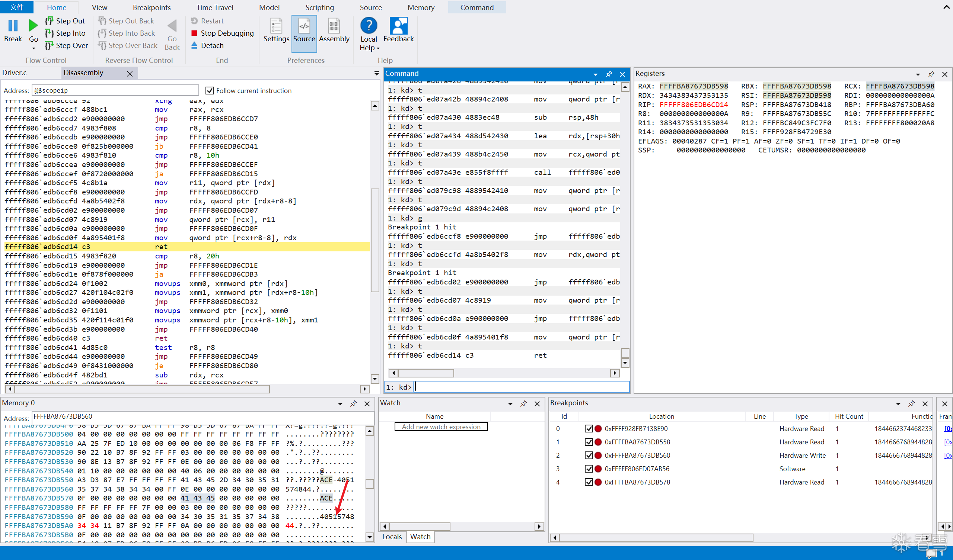Click the Stop Debugging red square

[x=194, y=33]
